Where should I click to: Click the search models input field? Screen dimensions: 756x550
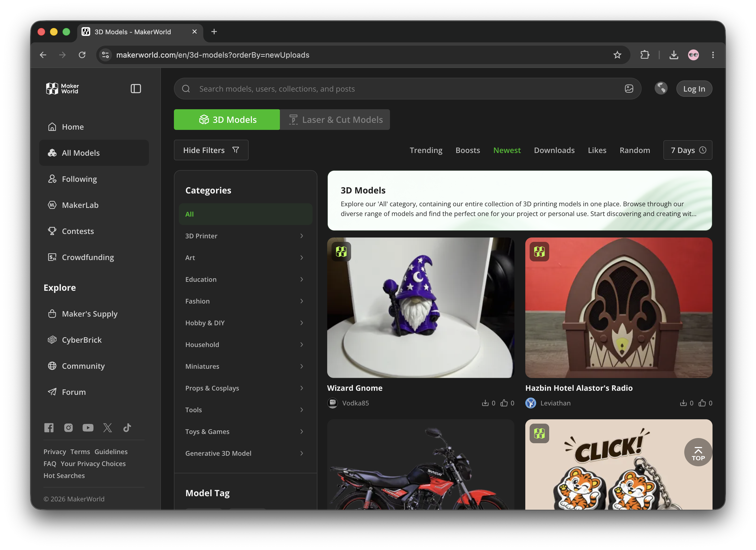[407, 89]
